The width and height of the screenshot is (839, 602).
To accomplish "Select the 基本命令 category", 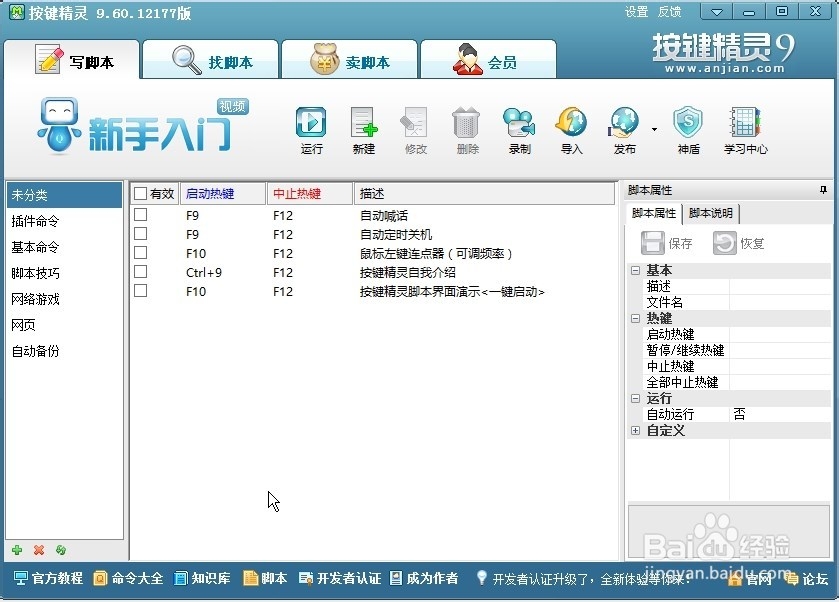I will (x=64, y=247).
